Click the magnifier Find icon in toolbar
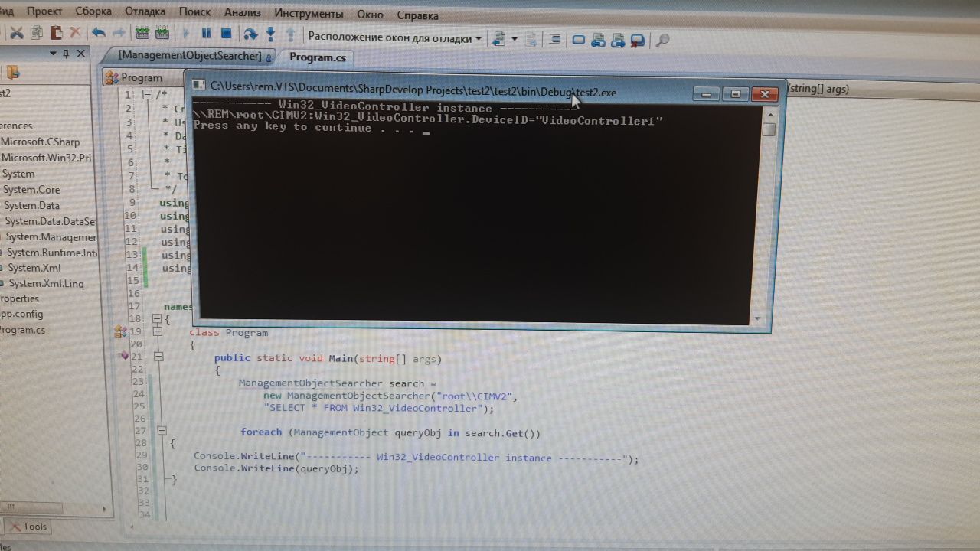This screenshot has width=980, height=551. 663,41
